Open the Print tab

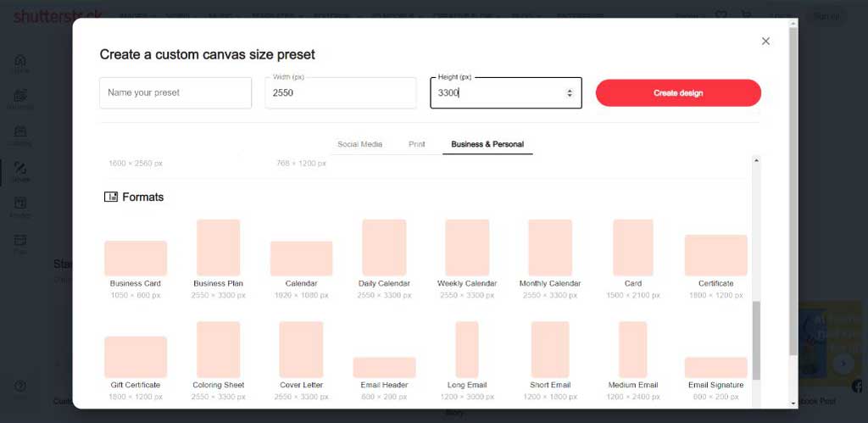point(417,144)
